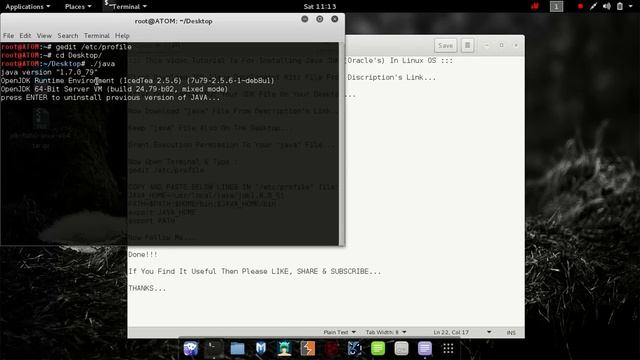Open the Places menu
Screen dimensions: 640x360
tap(78, 7)
